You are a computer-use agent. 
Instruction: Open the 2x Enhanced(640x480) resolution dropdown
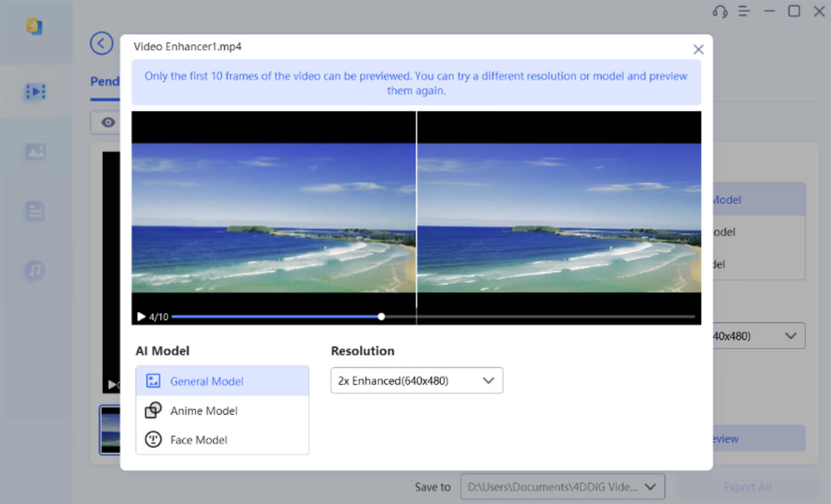click(417, 380)
